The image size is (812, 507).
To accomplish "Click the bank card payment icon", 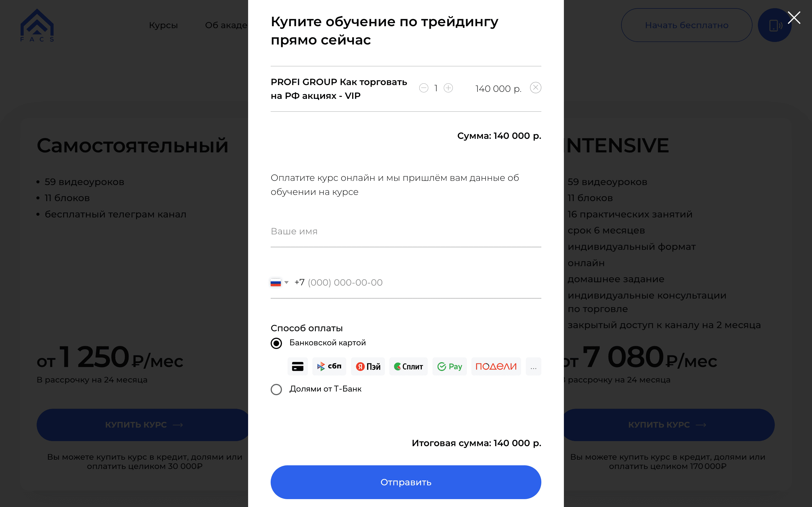I will pyautogui.click(x=297, y=366).
